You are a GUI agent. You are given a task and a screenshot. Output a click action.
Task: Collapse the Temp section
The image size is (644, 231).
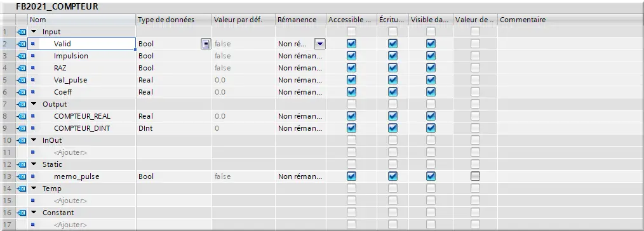point(33,188)
